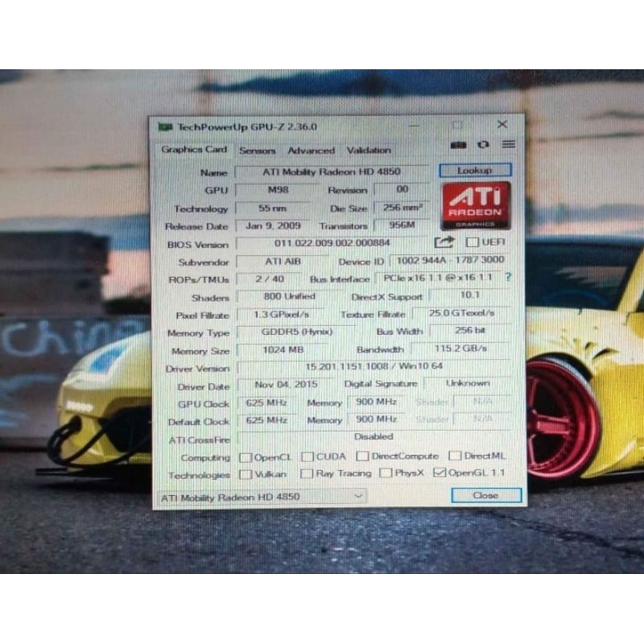Click the Memory Type field GDDR5 (Hynix)

[296, 332]
